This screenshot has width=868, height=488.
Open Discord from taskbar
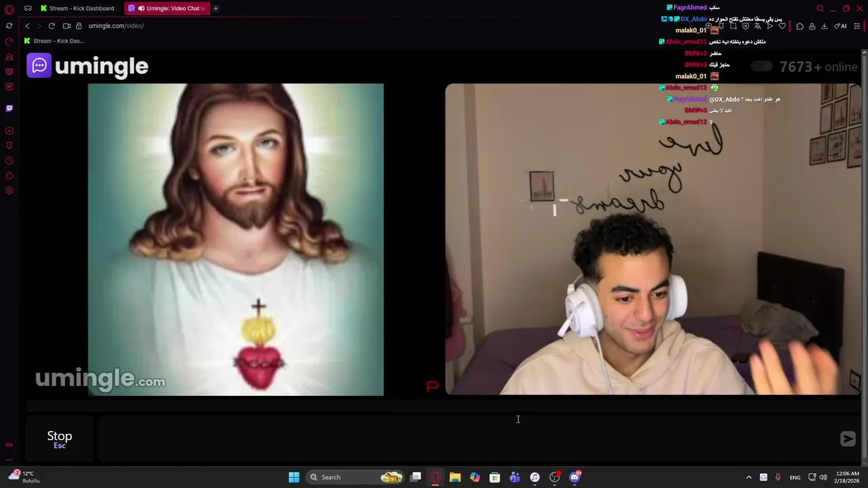(x=575, y=477)
